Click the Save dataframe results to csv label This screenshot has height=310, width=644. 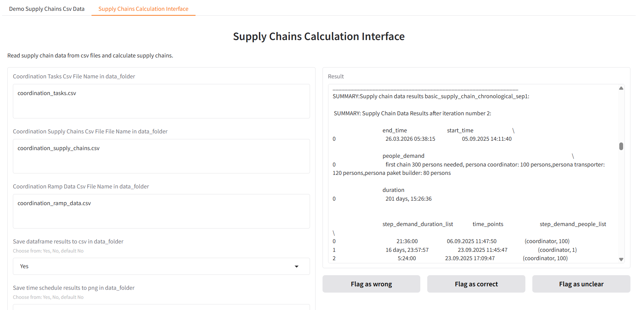(x=68, y=241)
